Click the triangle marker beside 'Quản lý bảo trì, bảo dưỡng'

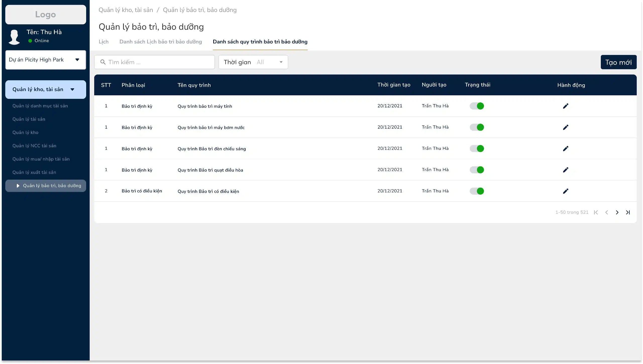click(18, 186)
